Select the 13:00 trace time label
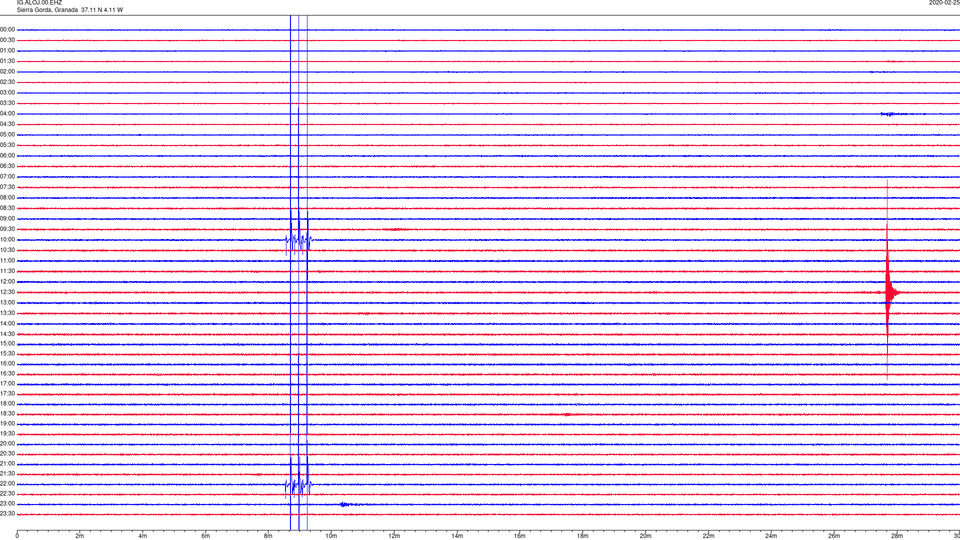 point(7,302)
